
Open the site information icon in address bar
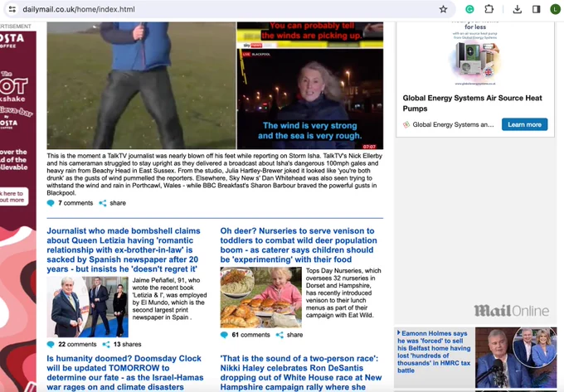pos(12,9)
